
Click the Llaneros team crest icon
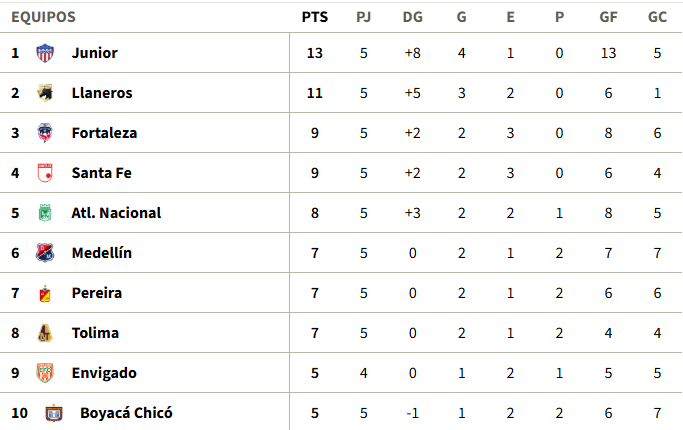coord(45,93)
